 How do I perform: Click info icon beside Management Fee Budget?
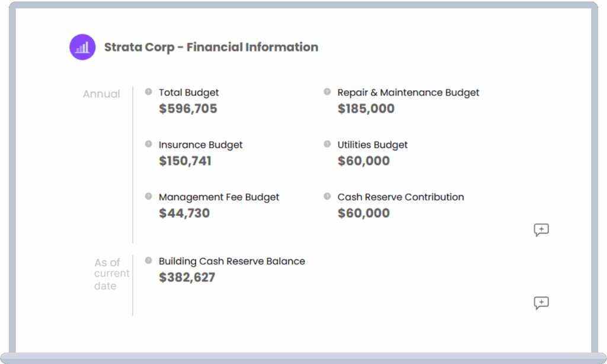coord(148,195)
